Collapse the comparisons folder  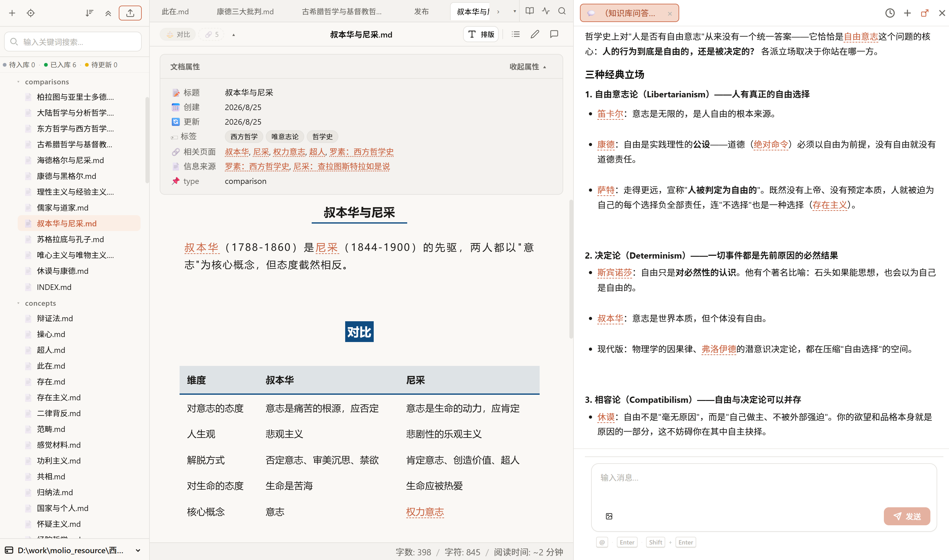pos(18,82)
